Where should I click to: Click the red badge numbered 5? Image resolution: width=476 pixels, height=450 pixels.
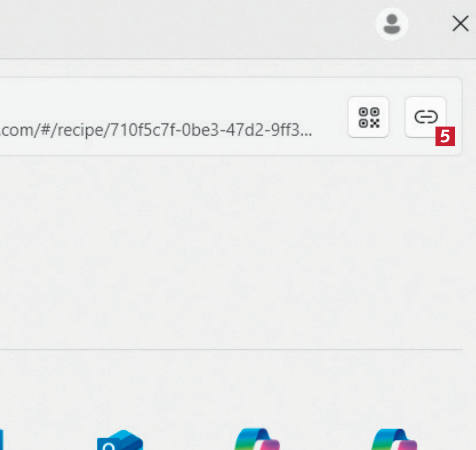click(445, 136)
